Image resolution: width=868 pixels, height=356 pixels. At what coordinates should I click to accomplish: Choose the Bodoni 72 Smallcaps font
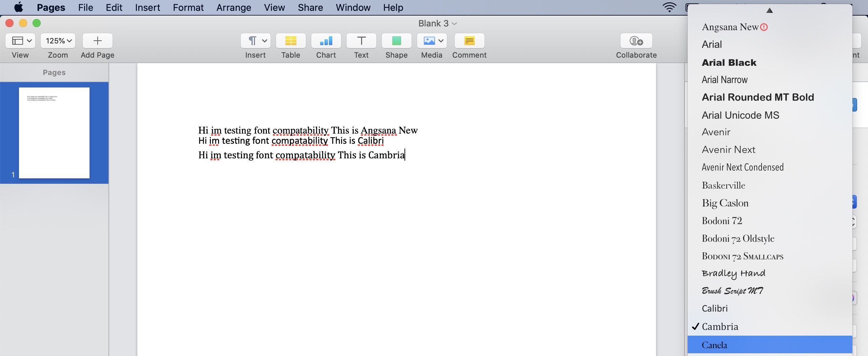click(770, 256)
